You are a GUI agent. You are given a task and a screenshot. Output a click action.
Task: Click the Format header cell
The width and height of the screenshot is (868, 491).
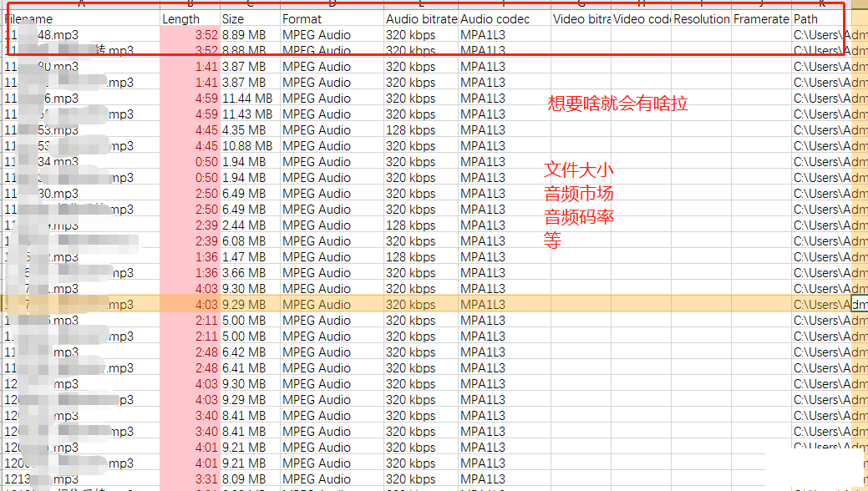[332, 19]
